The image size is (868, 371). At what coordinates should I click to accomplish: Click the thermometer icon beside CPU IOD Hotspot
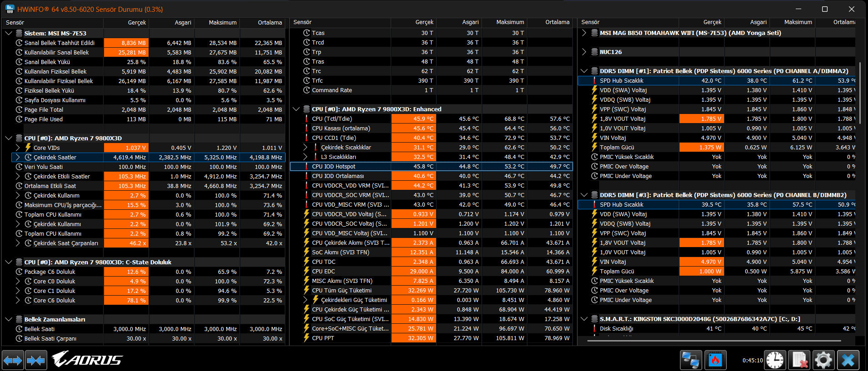[x=307, y=167]
